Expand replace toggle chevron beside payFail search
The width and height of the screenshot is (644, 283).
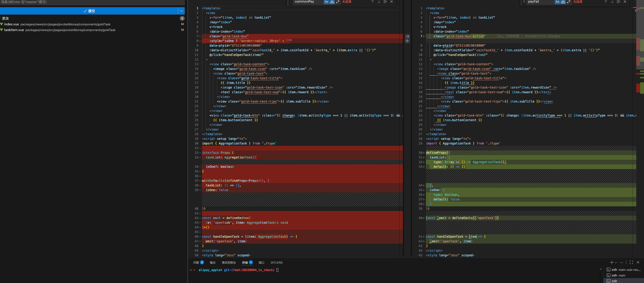pos(524,2)
